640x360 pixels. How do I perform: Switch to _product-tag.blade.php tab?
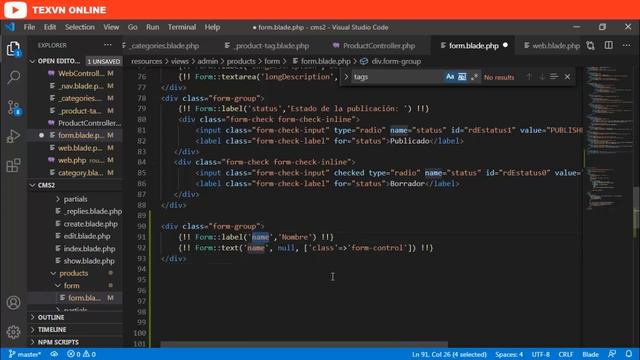pyautogui.click(x=267, y=46)
